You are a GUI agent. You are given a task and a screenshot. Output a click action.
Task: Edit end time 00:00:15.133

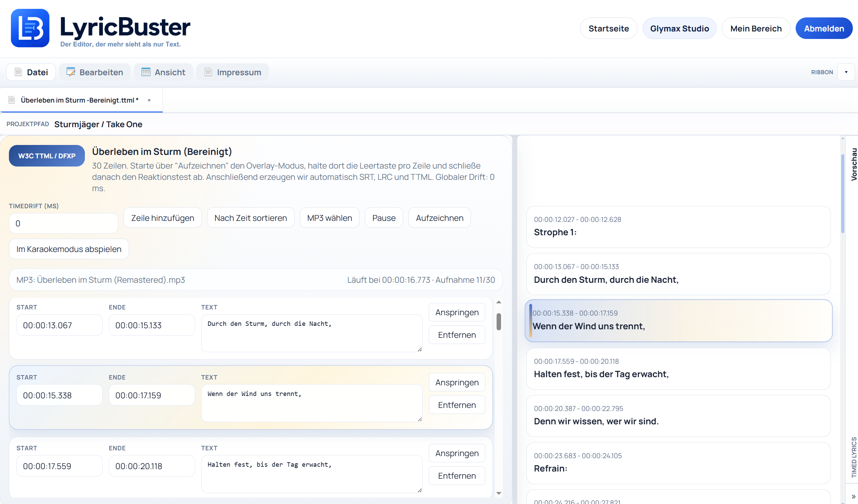pos(152,325)
